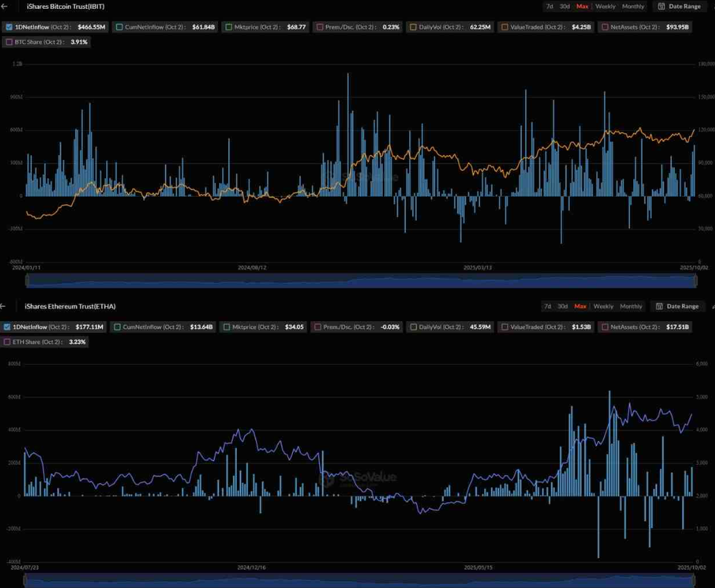
Task: Enable ETH Share checkbox
Action: (7, 342)
